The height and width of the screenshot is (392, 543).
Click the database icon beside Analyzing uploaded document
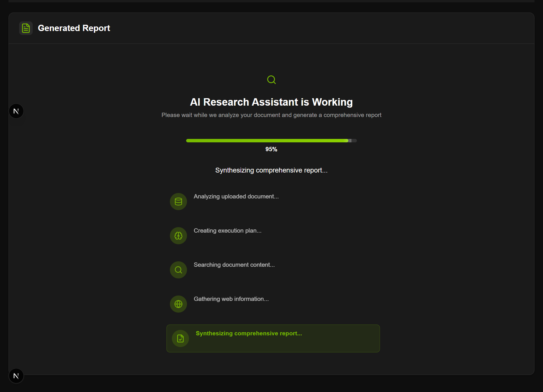click(178, 201)
